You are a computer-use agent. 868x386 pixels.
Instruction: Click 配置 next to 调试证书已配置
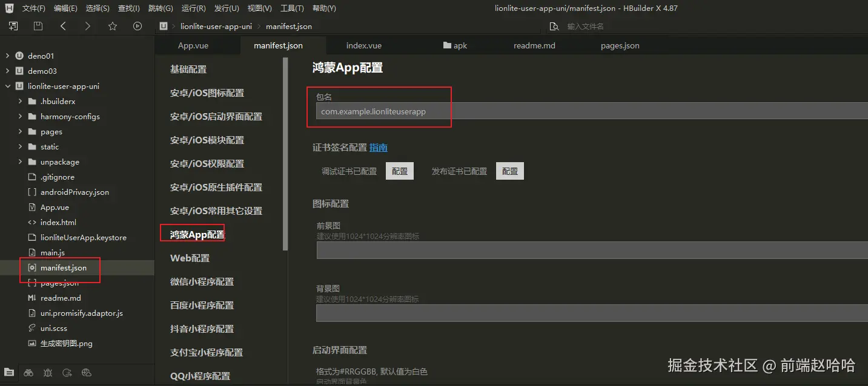pyautogui.click(x=400, y=171)
